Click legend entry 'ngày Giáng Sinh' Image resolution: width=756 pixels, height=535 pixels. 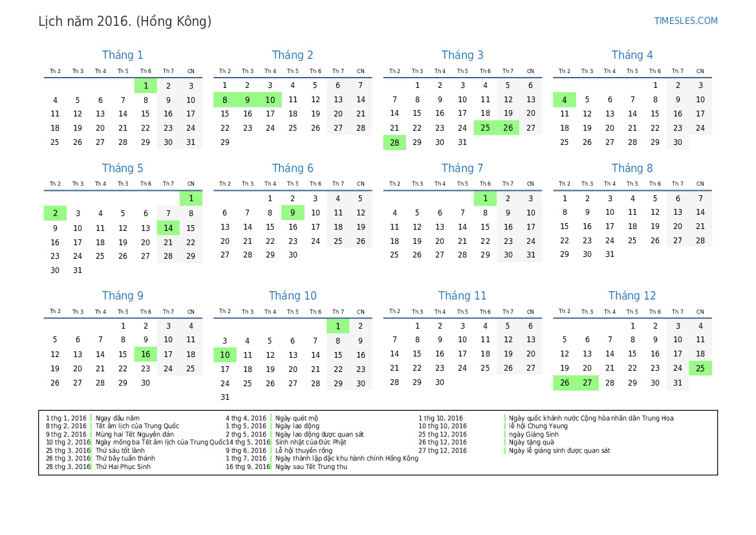(x=534, y=434)
